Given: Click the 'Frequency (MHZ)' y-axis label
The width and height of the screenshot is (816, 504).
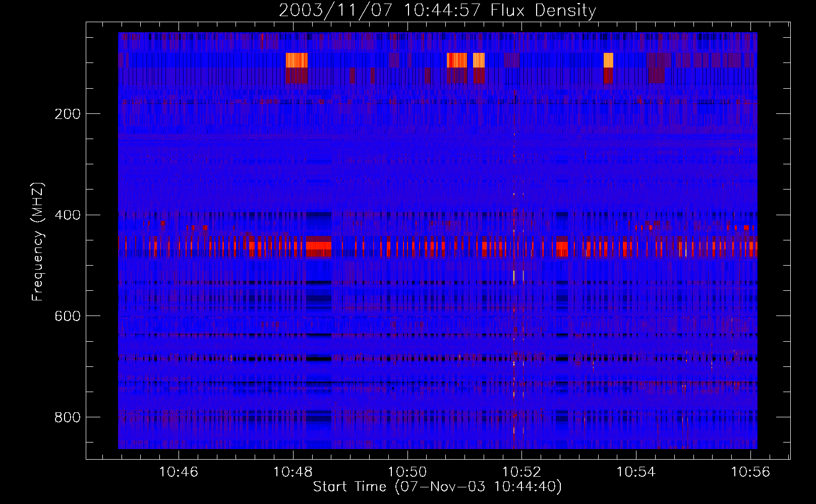Looking at the screenshot, I should 37,241.
